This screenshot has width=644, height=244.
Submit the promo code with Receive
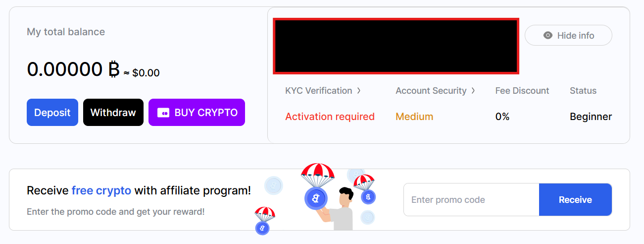[575, 200]
